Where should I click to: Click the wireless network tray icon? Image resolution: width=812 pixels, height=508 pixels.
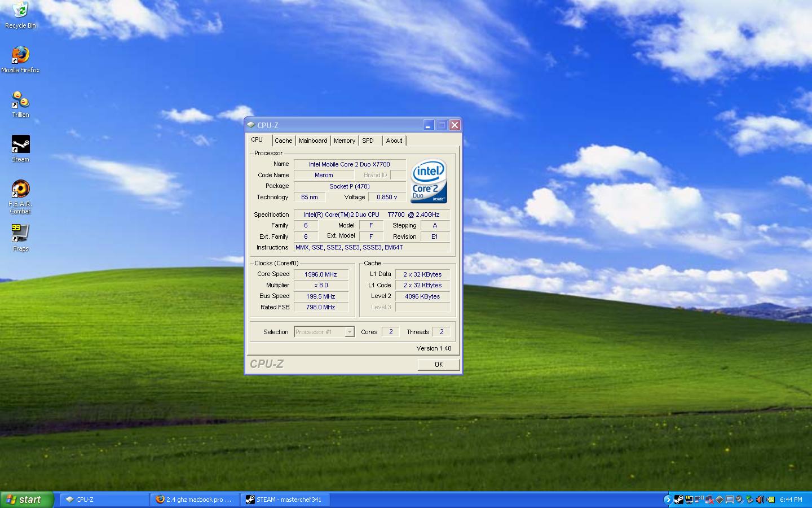pyautogui.click(x=699, y=500)
